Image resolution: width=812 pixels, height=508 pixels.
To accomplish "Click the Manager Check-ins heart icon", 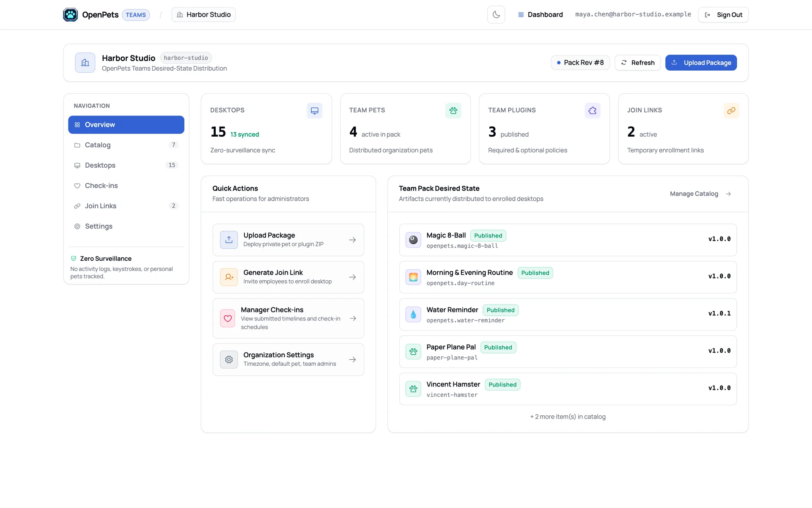I will pyautogui.click(x=228, y=318).
